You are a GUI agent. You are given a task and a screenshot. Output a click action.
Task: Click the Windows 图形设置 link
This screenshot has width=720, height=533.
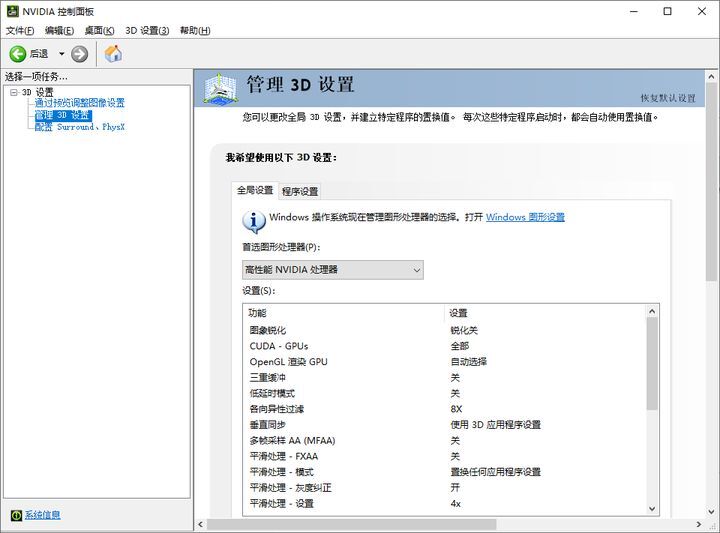pyautogui.click(x=525, y=217)
